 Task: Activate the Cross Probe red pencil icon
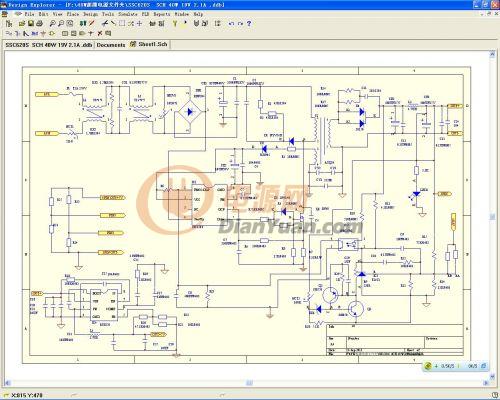pyautogui.click(x=92, y=23)
